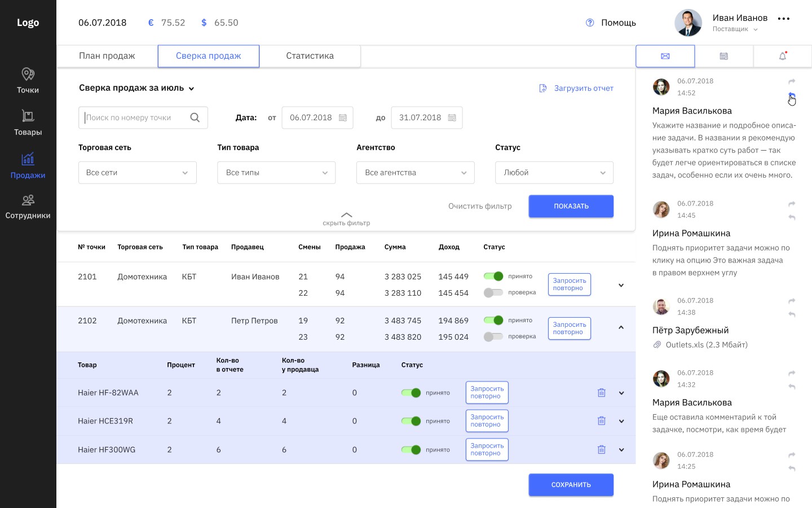
Task: Click Очистить фильтр link
Action: (480, 206)
